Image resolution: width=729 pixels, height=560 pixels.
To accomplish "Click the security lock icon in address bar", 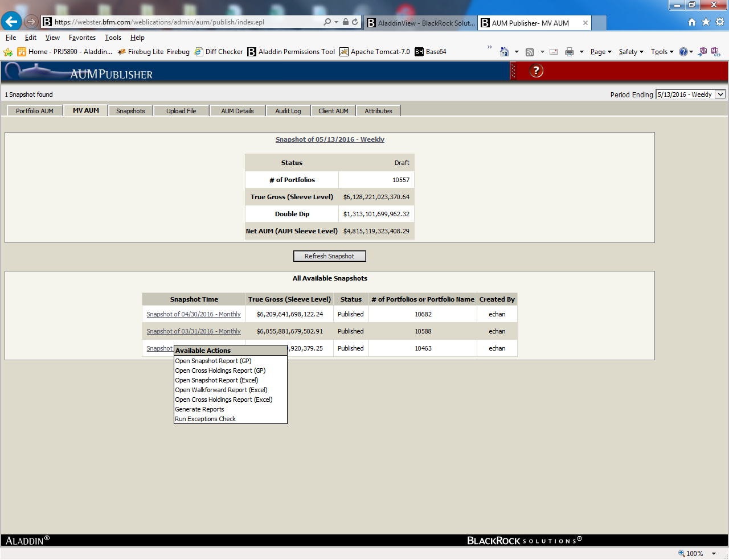I will [x=345, y=22].
